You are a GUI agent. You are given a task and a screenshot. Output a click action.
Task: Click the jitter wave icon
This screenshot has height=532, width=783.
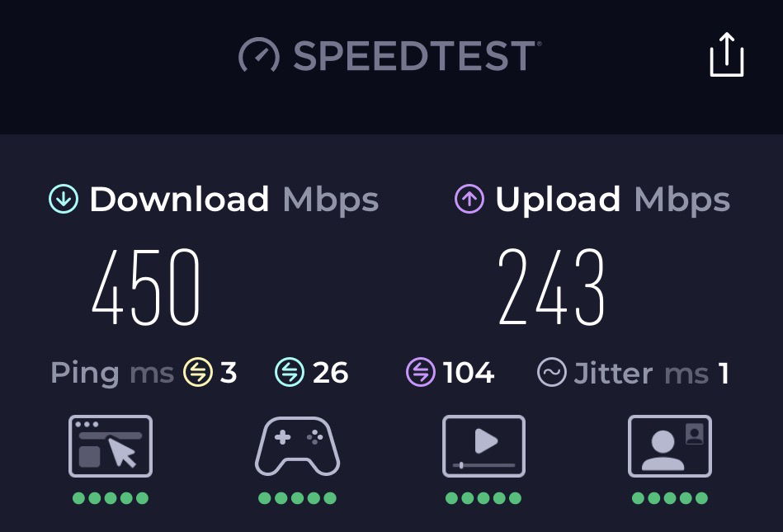552,372
